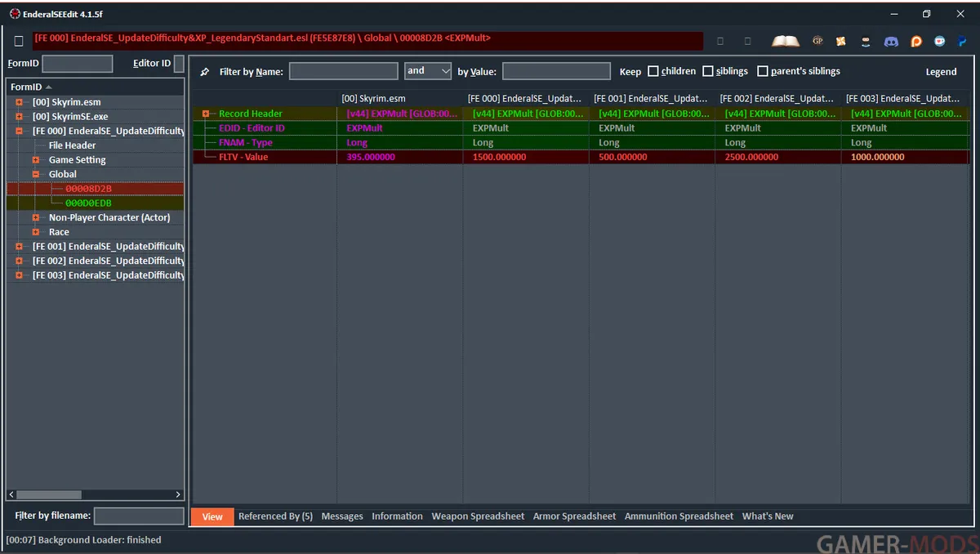The width and height of the screenshot is (980, 554).
Task: Enable the parent's siblings checkbox
Action: pos(763,71)
